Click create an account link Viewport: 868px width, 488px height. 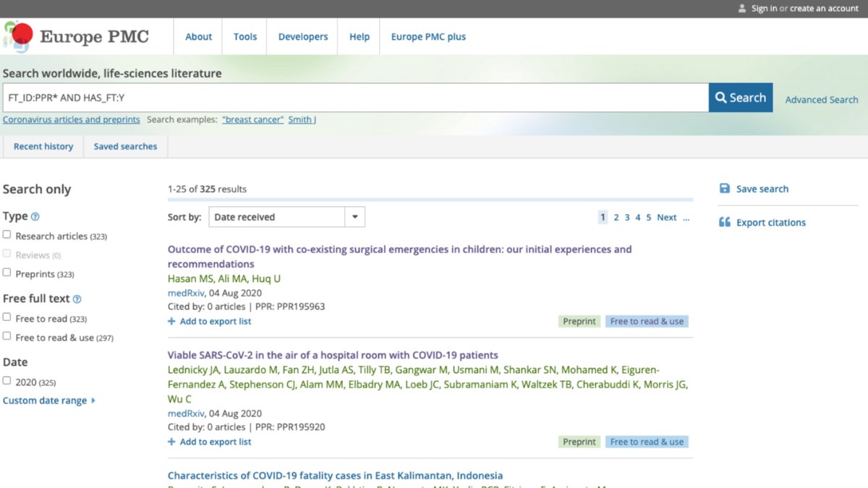point(825,9)
